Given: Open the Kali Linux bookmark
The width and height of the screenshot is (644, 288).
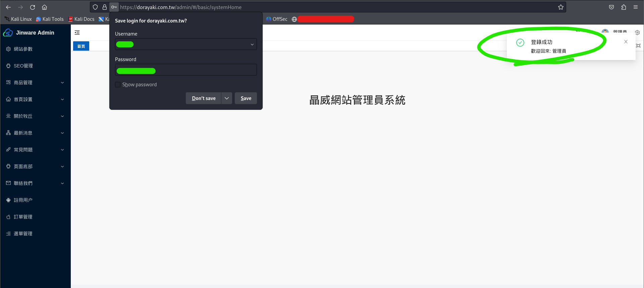Looking at the screenshot, I should [18, 19].
